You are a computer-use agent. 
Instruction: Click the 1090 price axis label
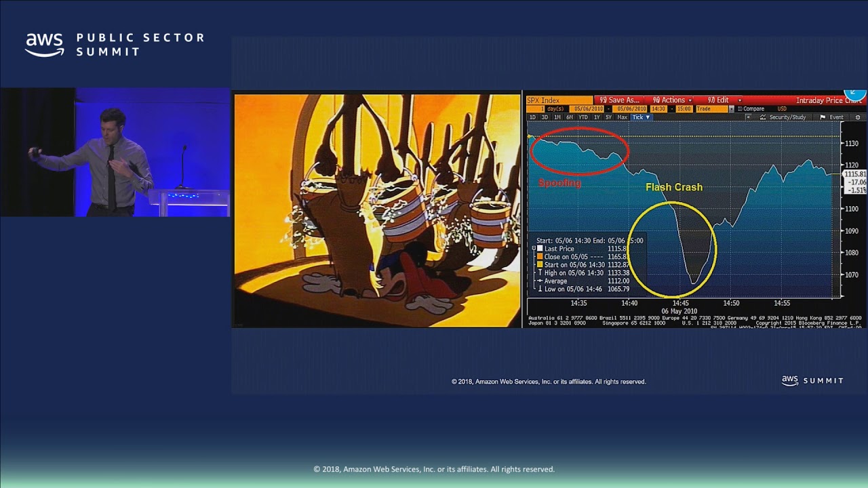(850, 231)
